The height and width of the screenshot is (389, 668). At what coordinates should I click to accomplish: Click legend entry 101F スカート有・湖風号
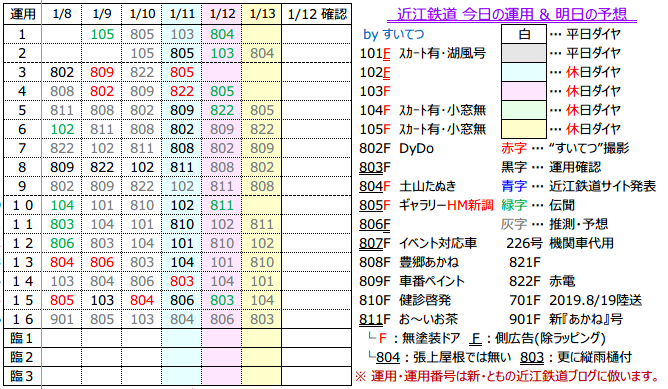tap(423, 53)
